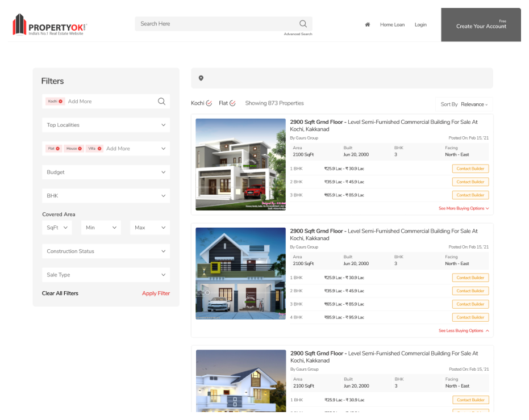Remove the Kochi filter tag
529x420 pixels.
61,102
